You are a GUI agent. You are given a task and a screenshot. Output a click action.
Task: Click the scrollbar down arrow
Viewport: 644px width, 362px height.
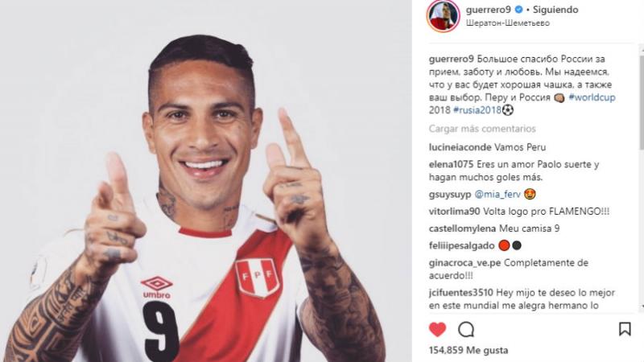(x=641, y=306)
